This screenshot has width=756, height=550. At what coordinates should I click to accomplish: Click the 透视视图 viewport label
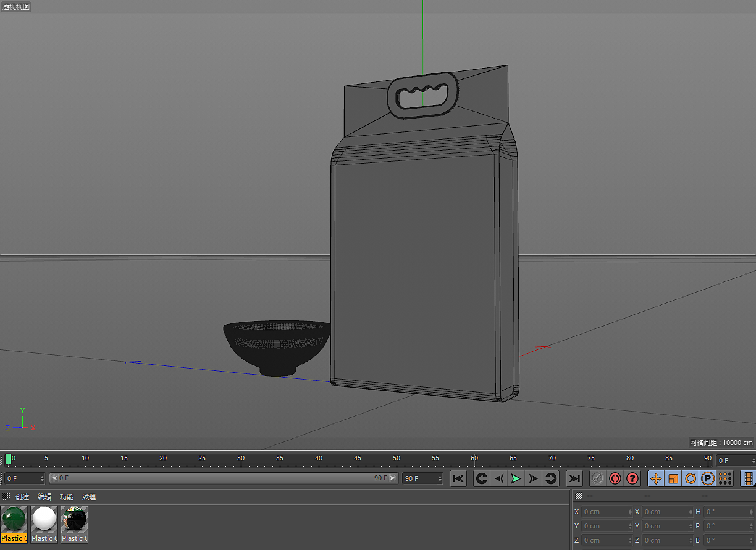(16, 7)
